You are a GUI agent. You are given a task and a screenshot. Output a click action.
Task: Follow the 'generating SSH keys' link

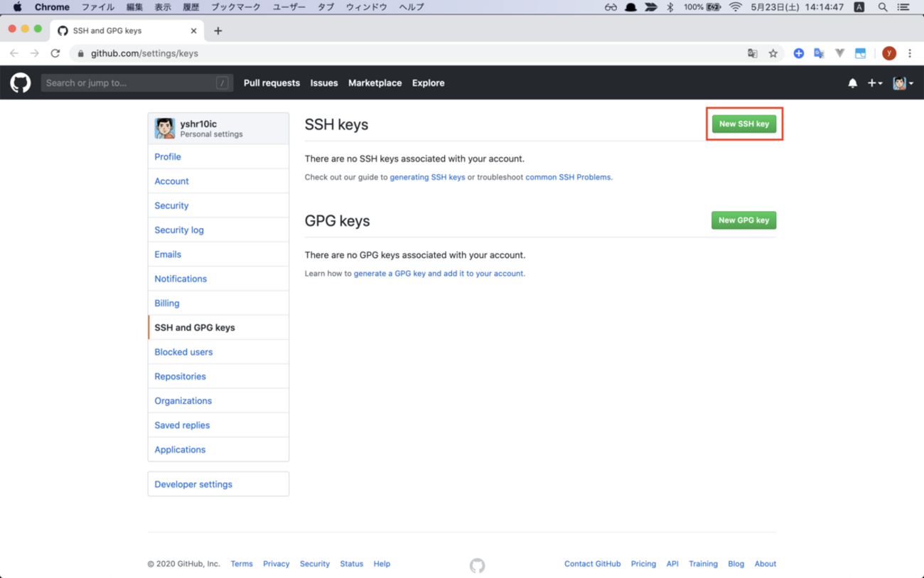click(427, 177)
